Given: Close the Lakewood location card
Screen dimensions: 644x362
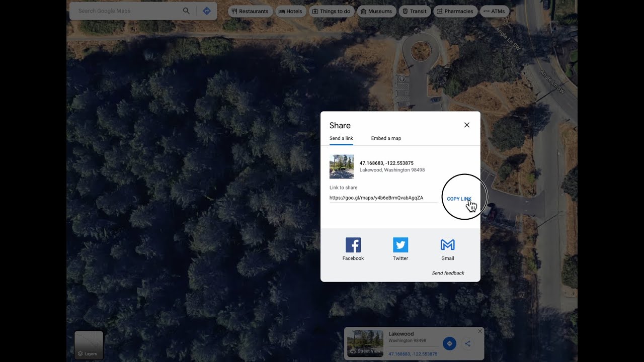Looking at the screenshot, I should [x=480, y=331].
